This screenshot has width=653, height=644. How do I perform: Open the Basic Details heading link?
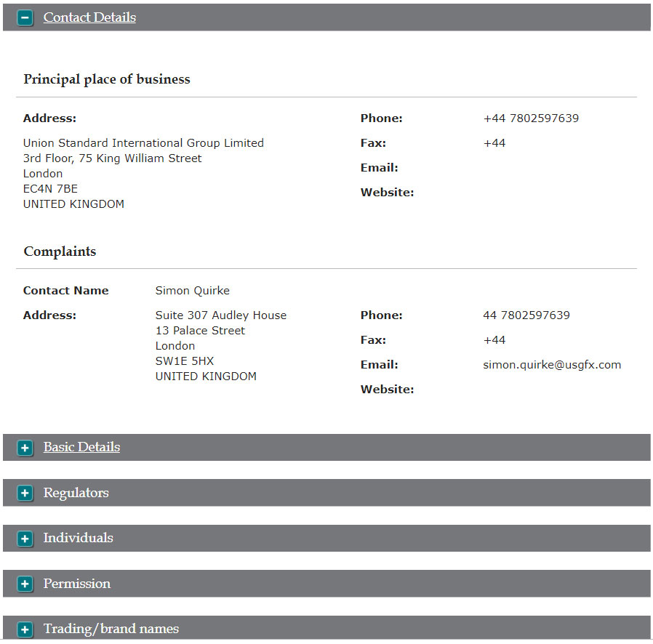(81, 447)
